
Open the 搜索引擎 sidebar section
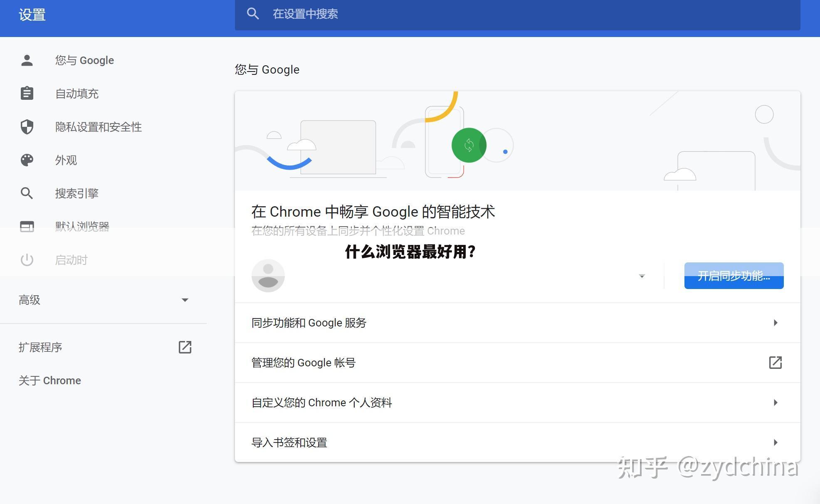pyautogui.click(x=77, y=193)
